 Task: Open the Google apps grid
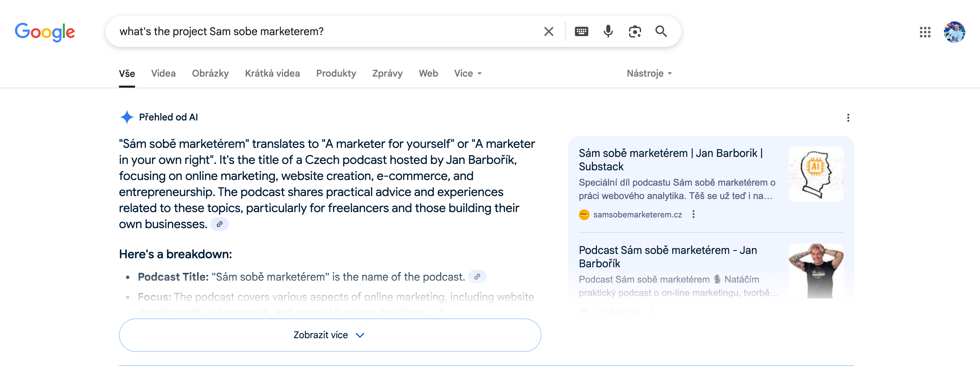point(925,32)
